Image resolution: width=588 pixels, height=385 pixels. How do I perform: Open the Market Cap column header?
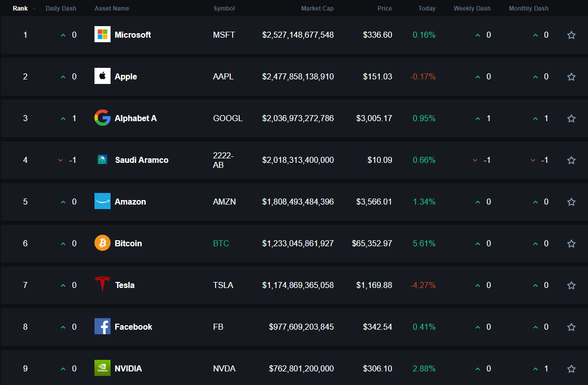(318, 8)
